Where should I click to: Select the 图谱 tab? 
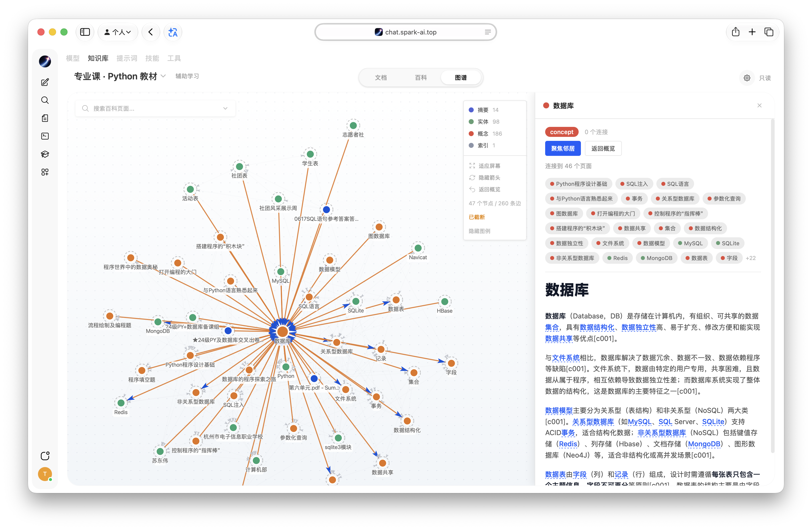pos(460,78)
